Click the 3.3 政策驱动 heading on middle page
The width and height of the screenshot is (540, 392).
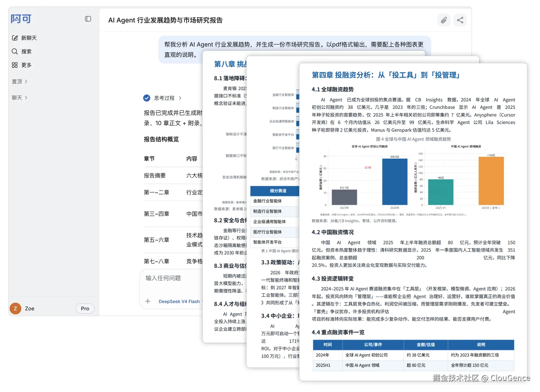280,262
